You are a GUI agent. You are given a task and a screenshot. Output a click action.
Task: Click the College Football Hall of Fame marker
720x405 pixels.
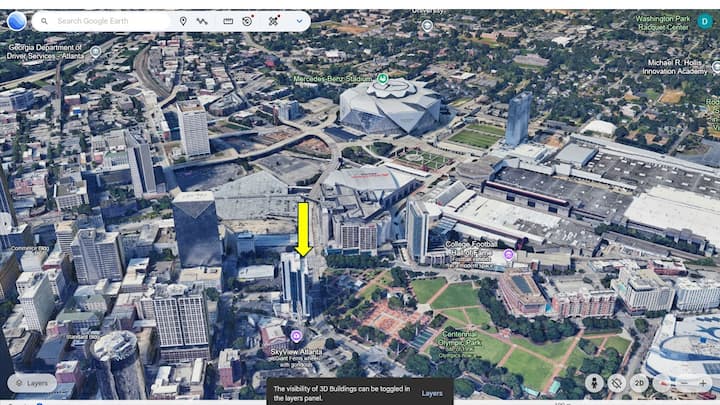[508, 255]
